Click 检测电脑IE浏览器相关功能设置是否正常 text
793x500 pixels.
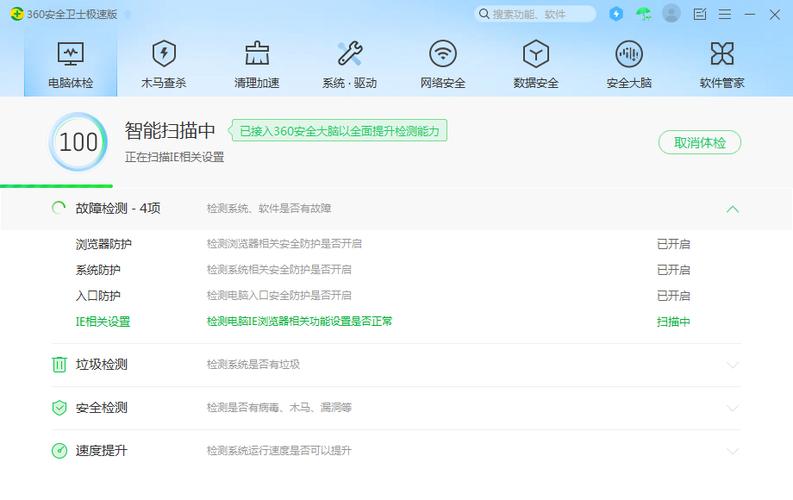click(299, 321)
